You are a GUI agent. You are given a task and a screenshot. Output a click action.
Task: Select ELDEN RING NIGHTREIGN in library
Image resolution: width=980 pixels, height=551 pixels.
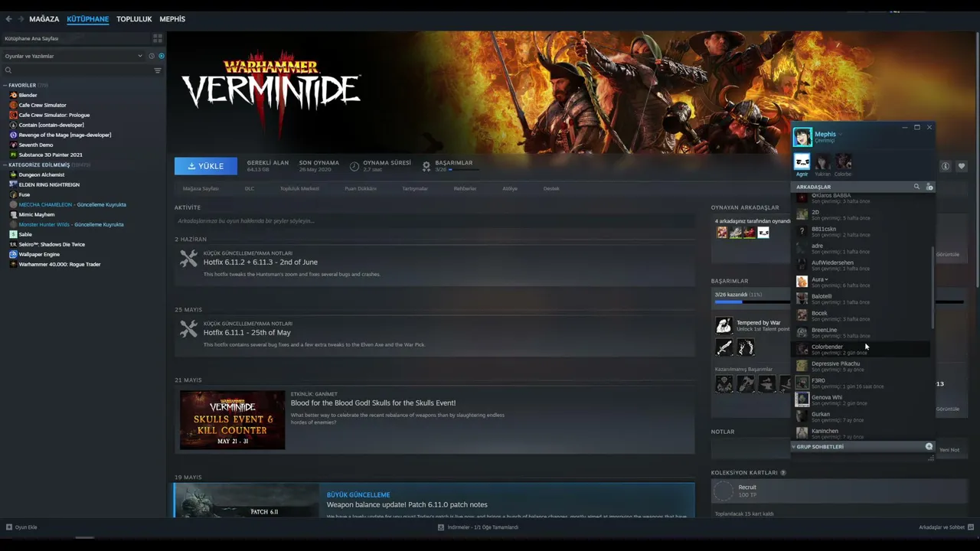[49, 184]
